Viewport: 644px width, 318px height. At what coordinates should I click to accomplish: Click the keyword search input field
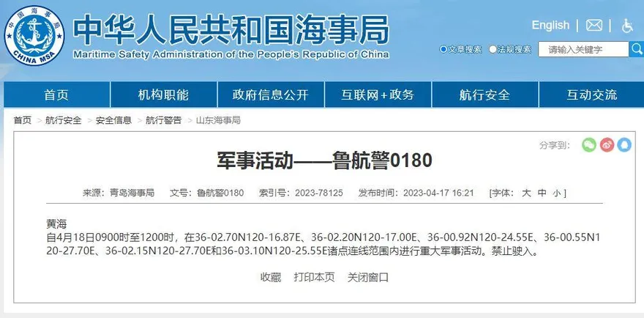click(x=583, y=50)
